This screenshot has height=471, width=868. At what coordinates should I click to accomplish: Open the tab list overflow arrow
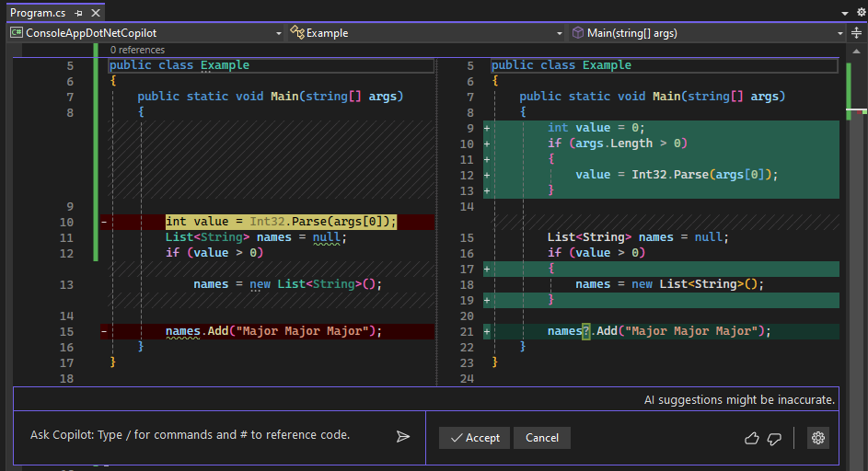(845, 13)
